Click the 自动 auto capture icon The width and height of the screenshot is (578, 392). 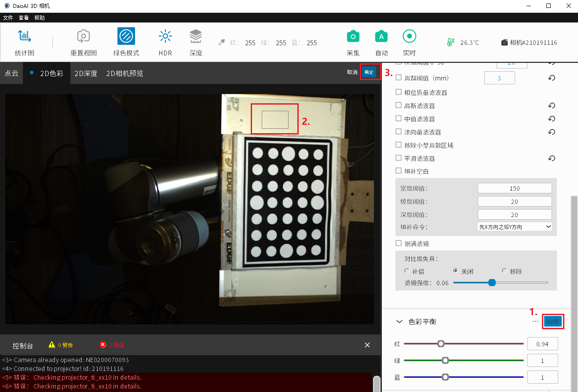(381, 36)
